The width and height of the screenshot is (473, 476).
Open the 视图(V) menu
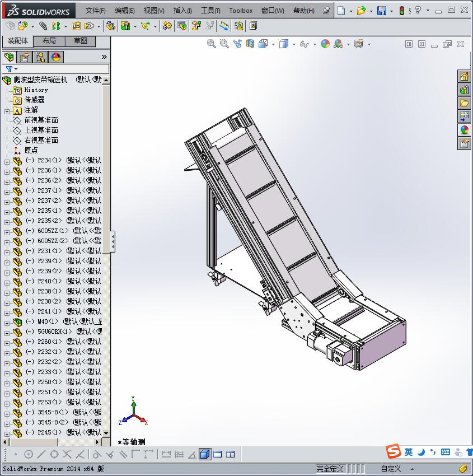coord(154,11)
